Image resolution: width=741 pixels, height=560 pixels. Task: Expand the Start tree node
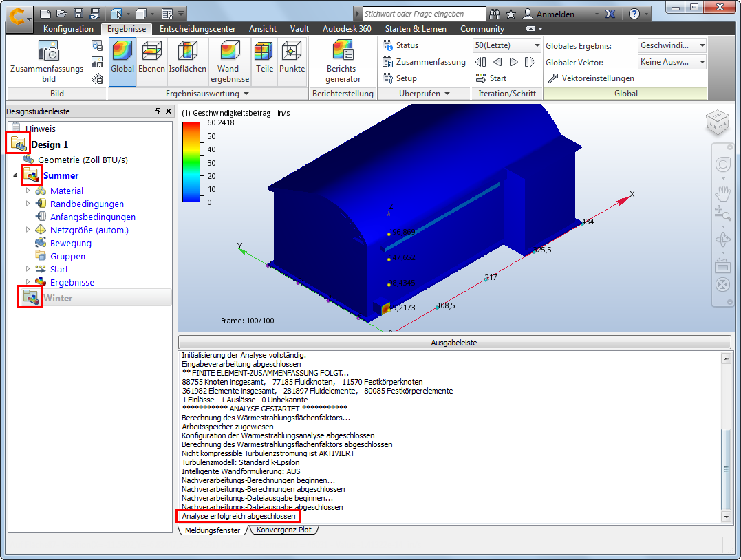pyautogui.click(x=28, y=268)
